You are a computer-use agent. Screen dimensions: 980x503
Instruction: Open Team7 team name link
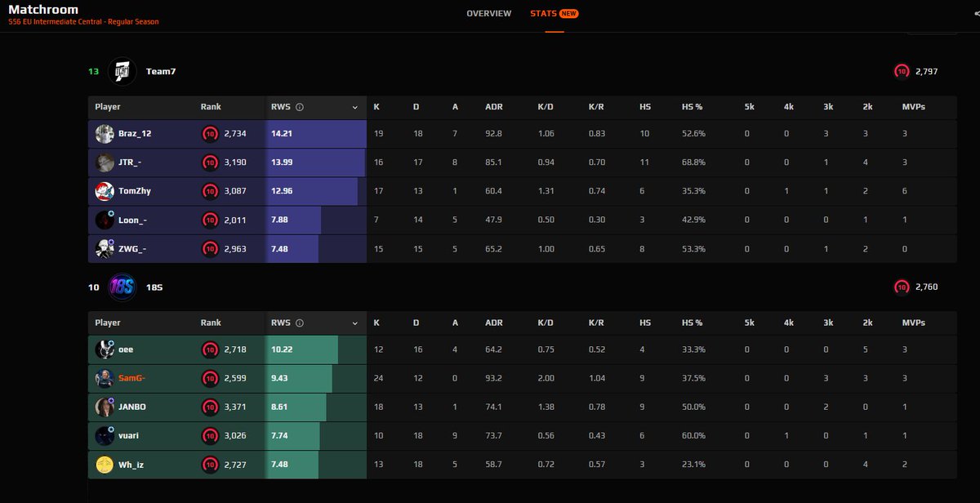[161, 72]
